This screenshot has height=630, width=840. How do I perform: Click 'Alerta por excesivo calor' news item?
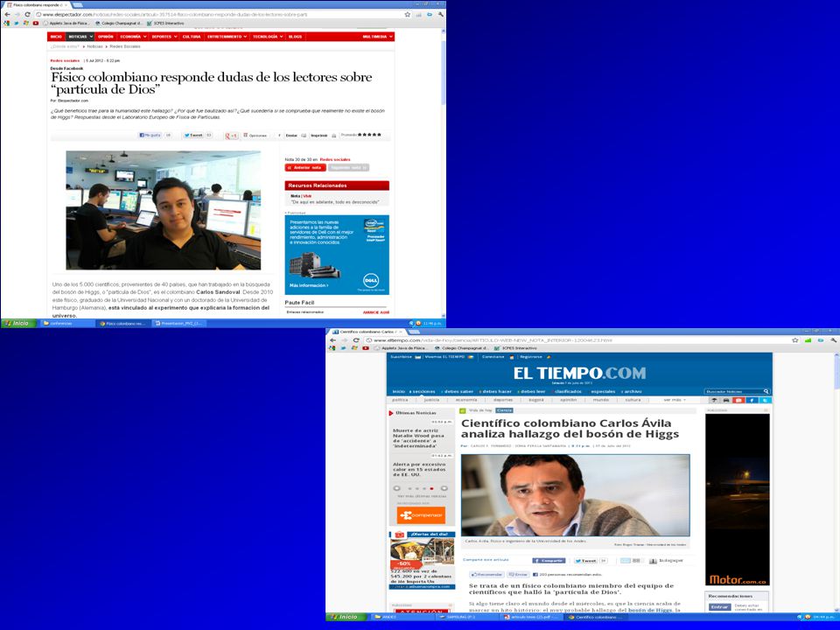(418, 469)
